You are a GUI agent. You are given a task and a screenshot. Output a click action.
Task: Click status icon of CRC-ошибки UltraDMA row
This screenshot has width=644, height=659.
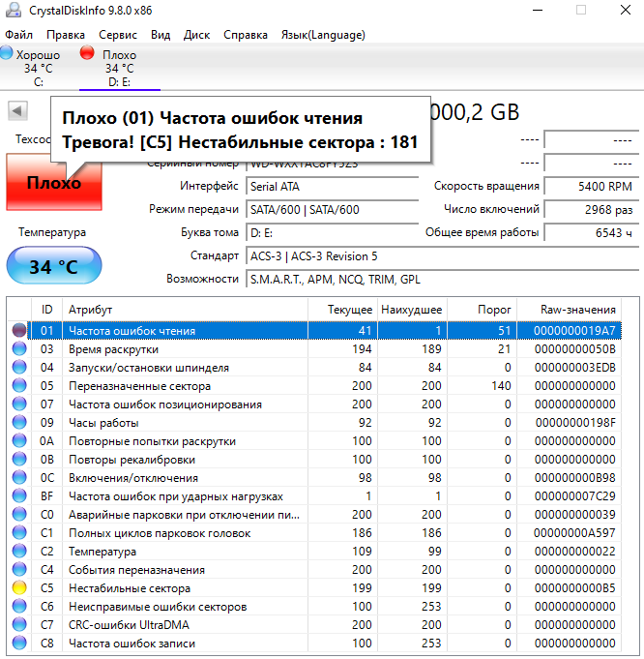click(x=19, y=624)
